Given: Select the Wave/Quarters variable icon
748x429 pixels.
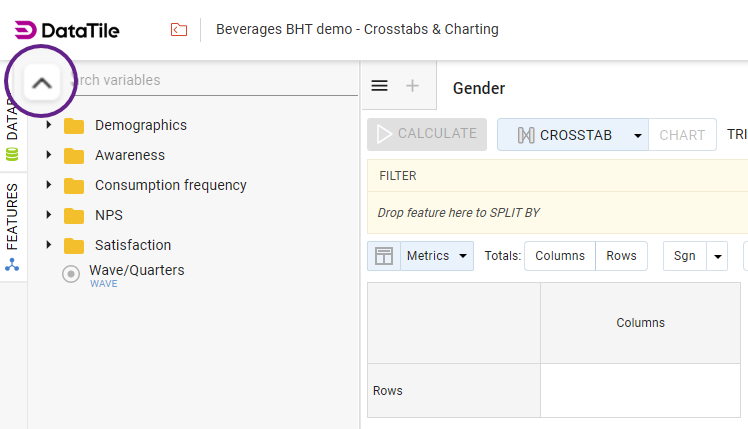Looking at the screenshot, I should pos(71,274).
